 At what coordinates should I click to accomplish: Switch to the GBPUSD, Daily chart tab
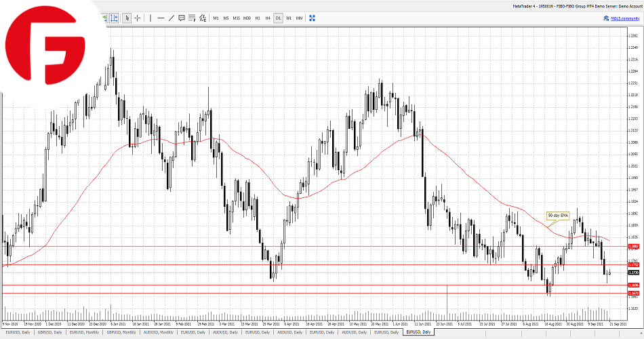pos(51,333)
